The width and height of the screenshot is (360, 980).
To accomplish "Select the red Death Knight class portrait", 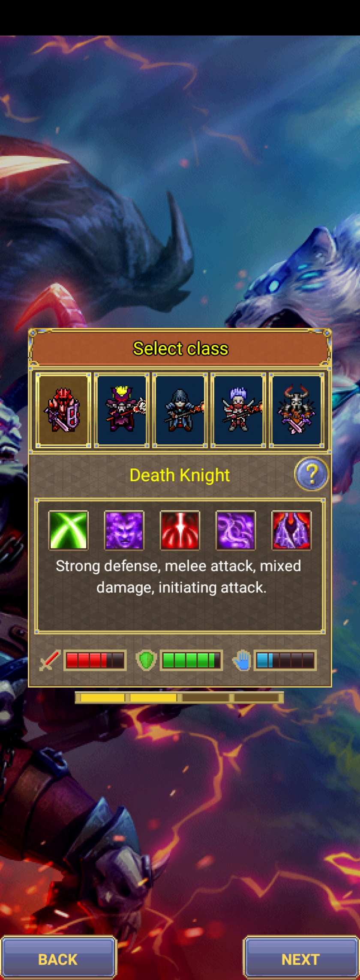I will 63,410.
